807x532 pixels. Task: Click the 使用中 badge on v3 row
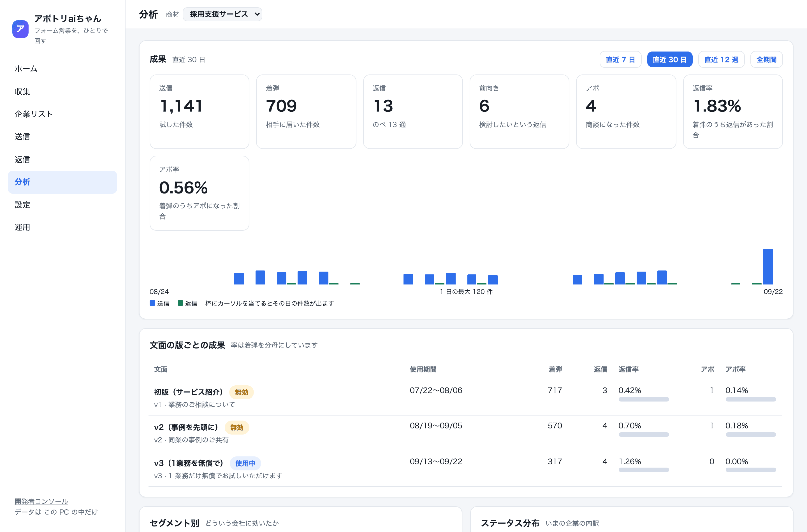(245, 463)
